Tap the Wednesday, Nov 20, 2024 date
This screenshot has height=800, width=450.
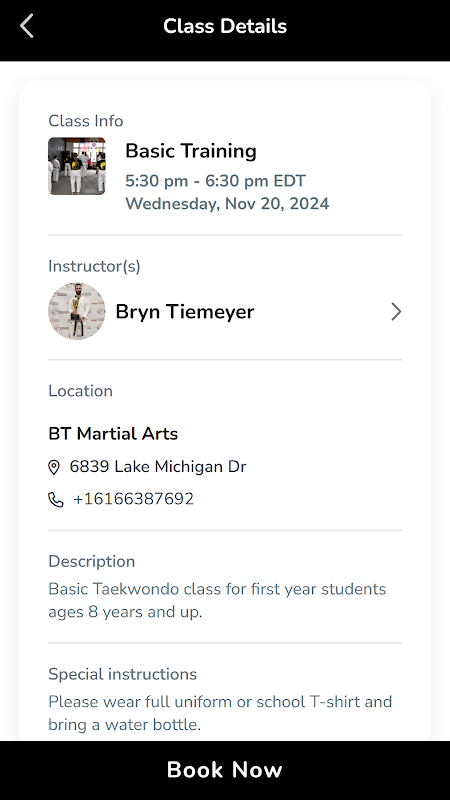[228, 204]
